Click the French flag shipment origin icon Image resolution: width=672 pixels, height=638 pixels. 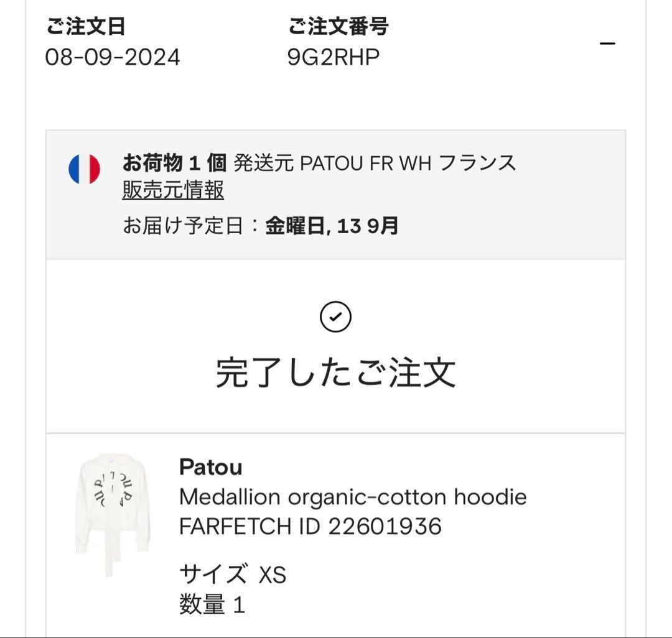[85, 169]
